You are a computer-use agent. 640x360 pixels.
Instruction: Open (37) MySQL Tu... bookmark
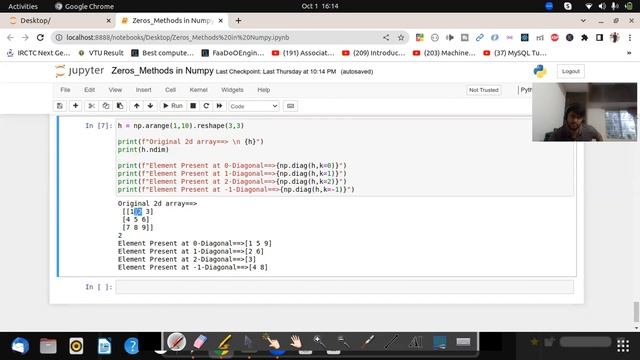tap(515, 53)
